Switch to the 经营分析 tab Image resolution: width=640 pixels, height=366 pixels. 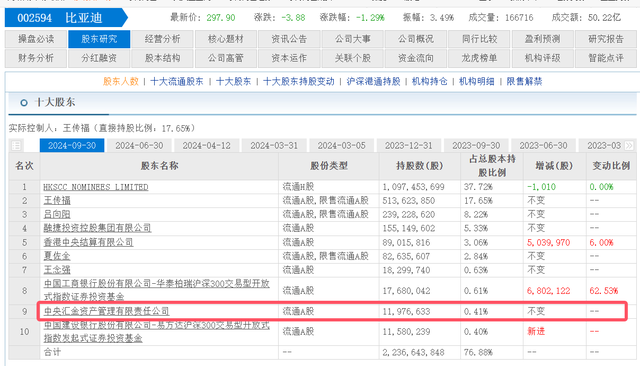click(x=162, y=39)
